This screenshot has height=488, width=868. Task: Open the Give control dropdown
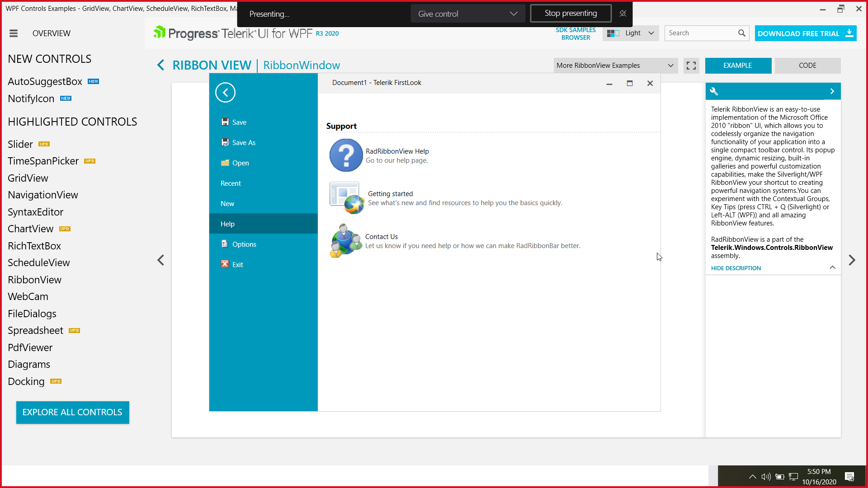click(x=467, y=14)
